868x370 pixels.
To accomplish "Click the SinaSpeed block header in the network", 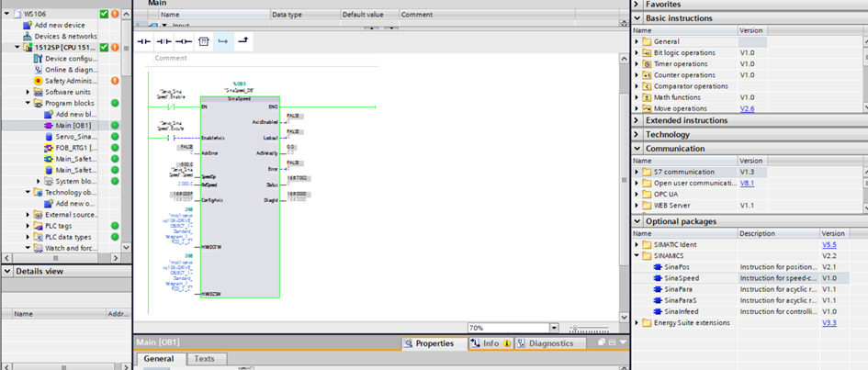I will point(239,98).
